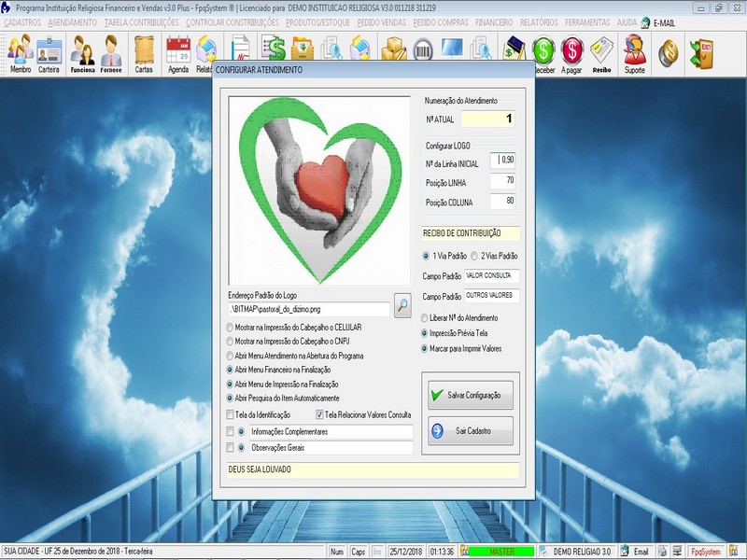The height and width of the screenshot is (560, 747).
Task: Click Sair Cadastro button
Action: (471, 431)
